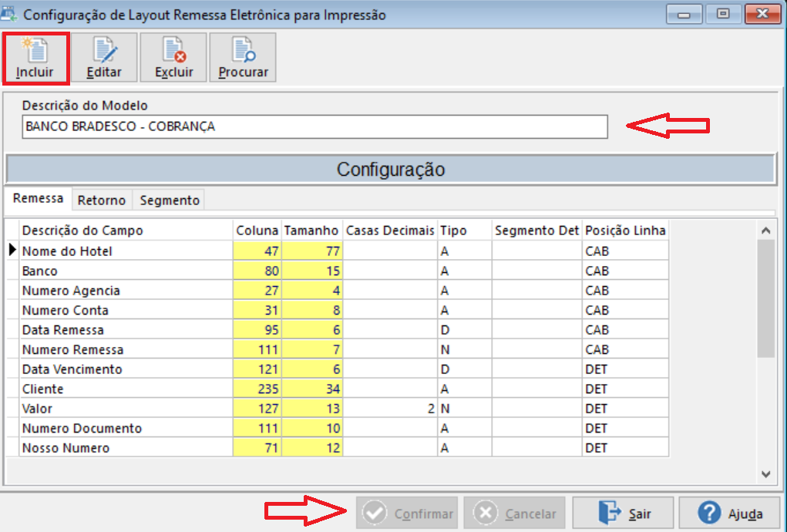The image size is (787, 532).
Task: Click the Ajuda button
Action: [729, 512]
